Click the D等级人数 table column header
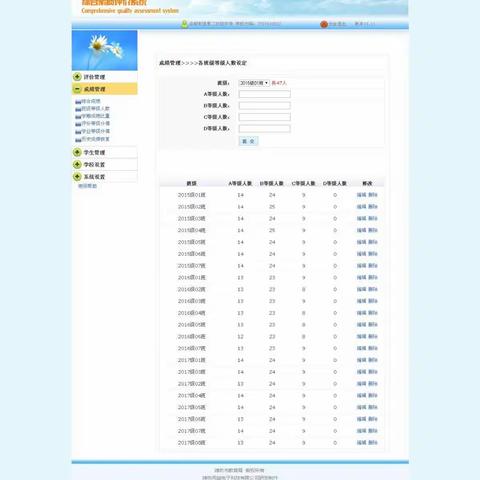 [335, 183]
